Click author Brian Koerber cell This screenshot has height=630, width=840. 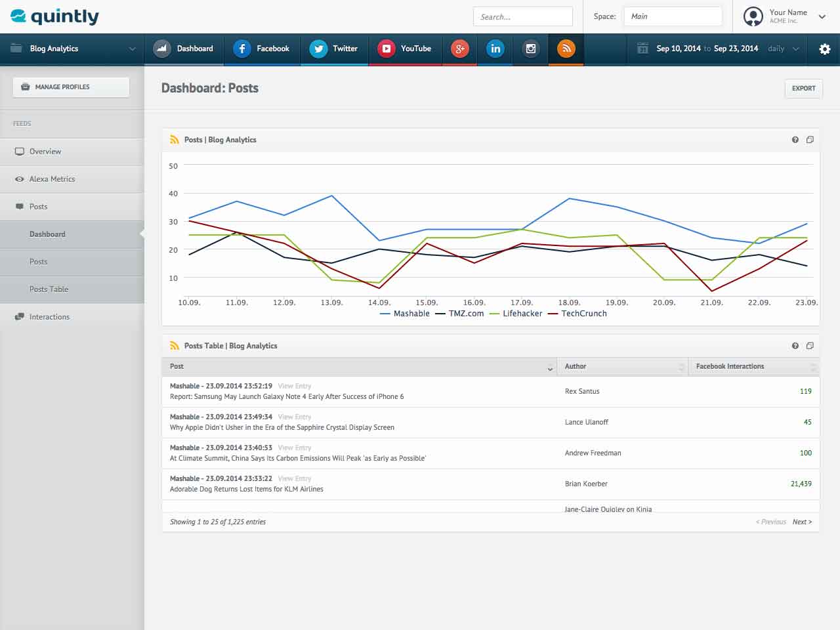pyautogui.click(x=586, y=484)
